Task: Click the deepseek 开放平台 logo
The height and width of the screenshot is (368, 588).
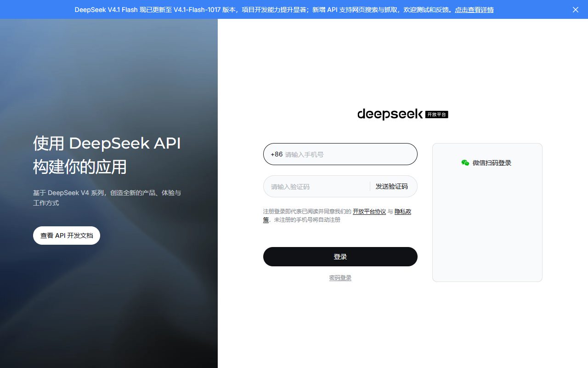Action: 402,114
